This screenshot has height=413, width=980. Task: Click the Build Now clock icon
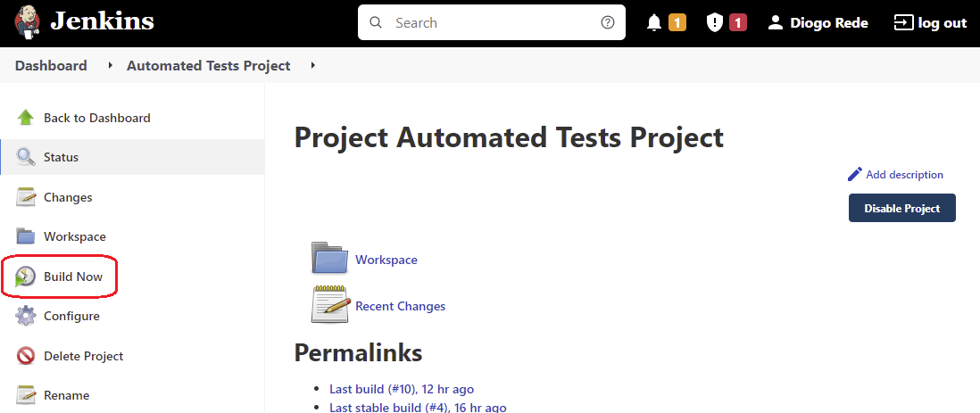(x=26, y=277)
